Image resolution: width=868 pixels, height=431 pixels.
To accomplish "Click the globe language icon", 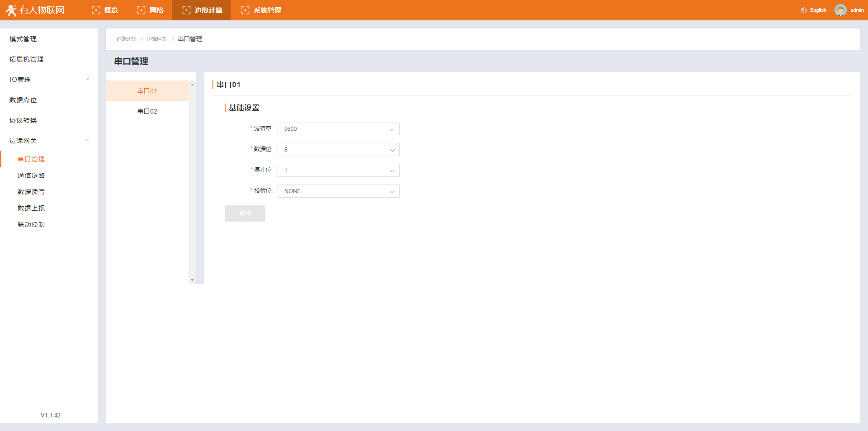I will 803,10.
